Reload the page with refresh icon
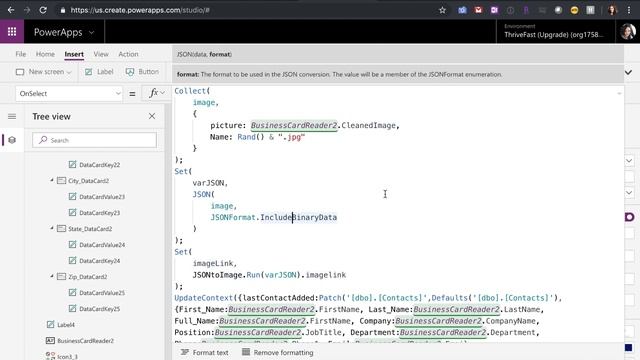This screenshot has width=640, height=360. [x=43, y=10]
